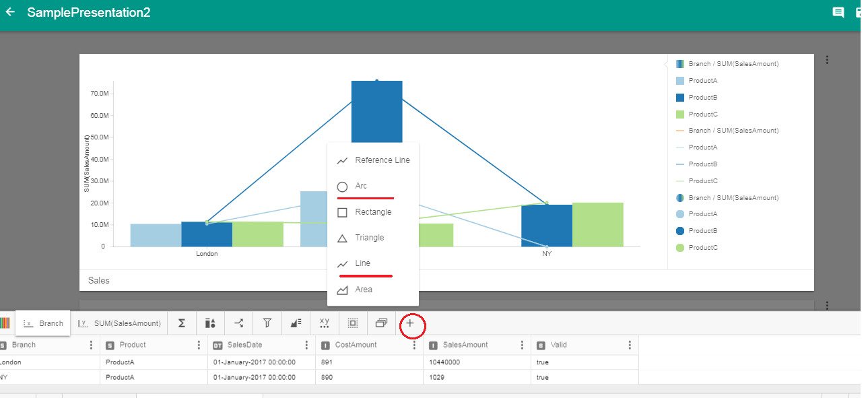Select the summation (Σ) aggregation tool

pyautogui.click(x=181, y=323)
